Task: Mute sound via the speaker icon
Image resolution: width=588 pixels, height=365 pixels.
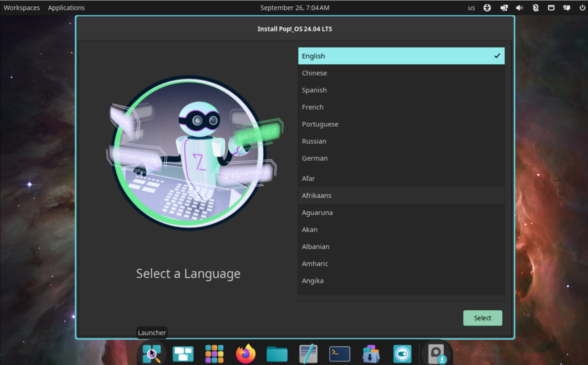Action: coord(520,7)
